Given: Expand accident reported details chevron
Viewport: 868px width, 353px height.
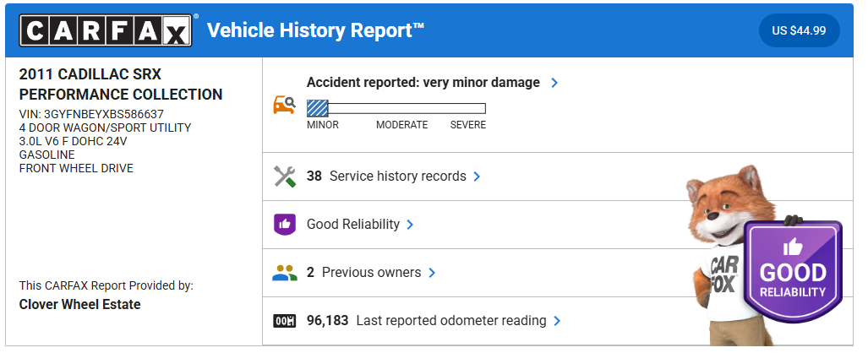Looking at the screenshot, I should (554, 83).
